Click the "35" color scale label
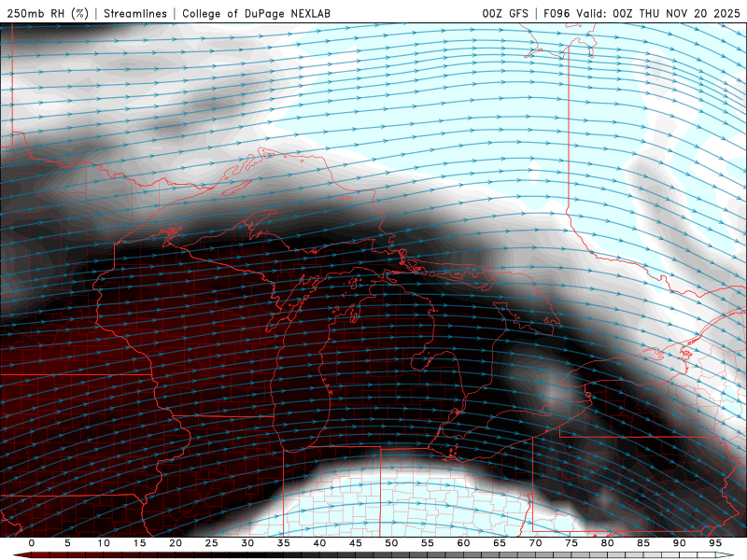The image size is (747, 560). coord(284,543)
